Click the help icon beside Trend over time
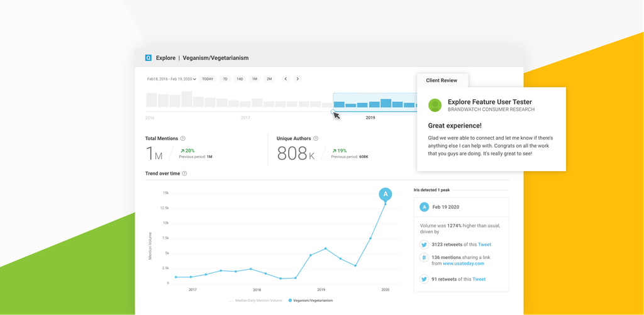The height and width of the screenshot is (315, 644). 184,174
